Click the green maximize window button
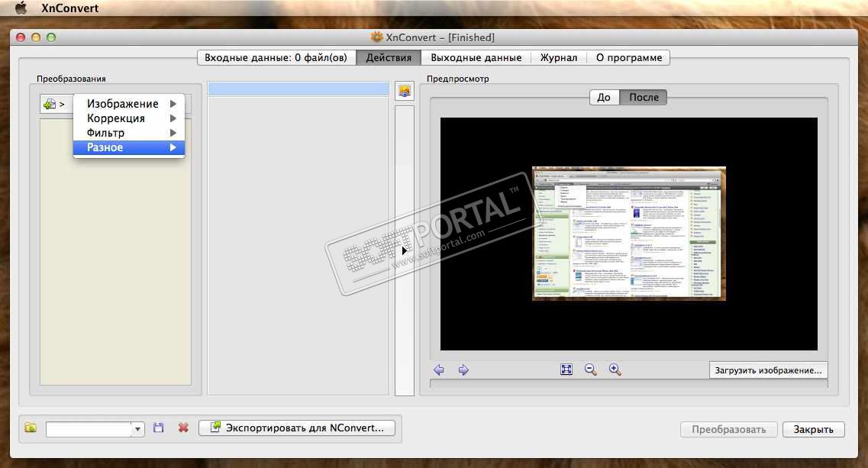 click(51, 37)
